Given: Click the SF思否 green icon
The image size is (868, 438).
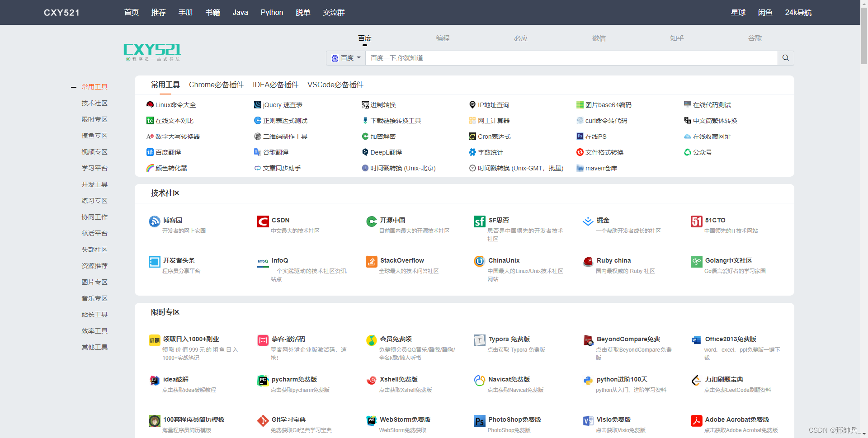Looking at the screenshot, I should click(480, 221).
